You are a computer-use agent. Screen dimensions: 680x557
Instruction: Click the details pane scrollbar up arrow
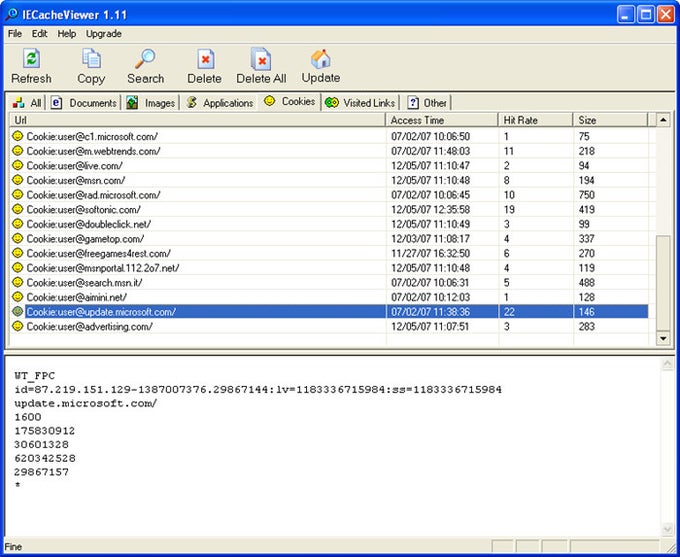click(x=667, y=364)
